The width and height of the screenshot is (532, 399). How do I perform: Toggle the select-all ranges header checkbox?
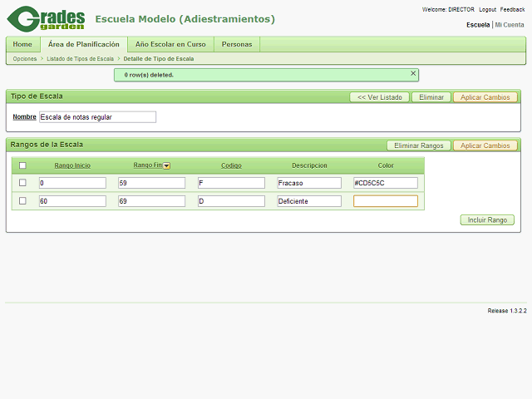pos(22,165)
